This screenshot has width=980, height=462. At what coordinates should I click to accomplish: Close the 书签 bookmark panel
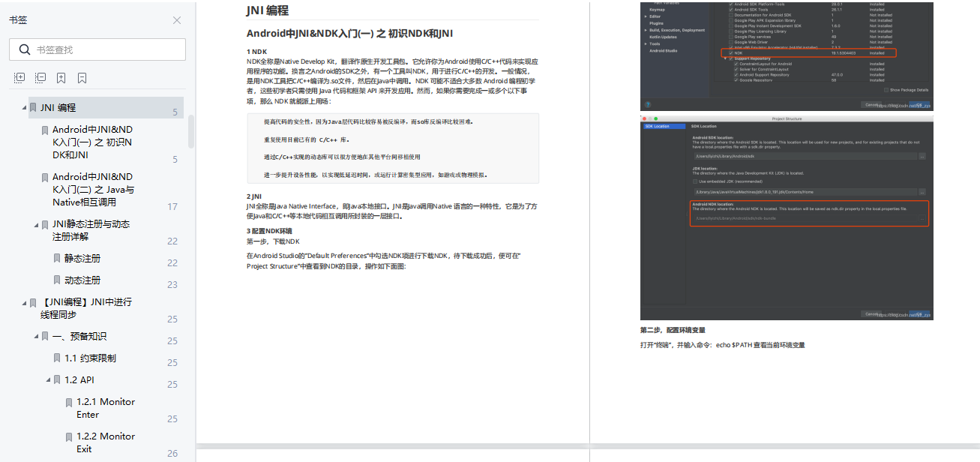click(177, 20)
